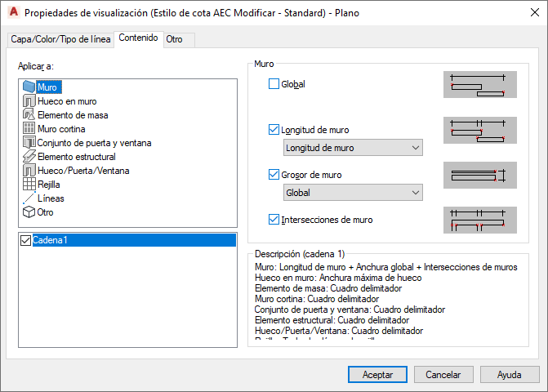Click the Grosor de muro preview thumbnail

click(480, 175)
